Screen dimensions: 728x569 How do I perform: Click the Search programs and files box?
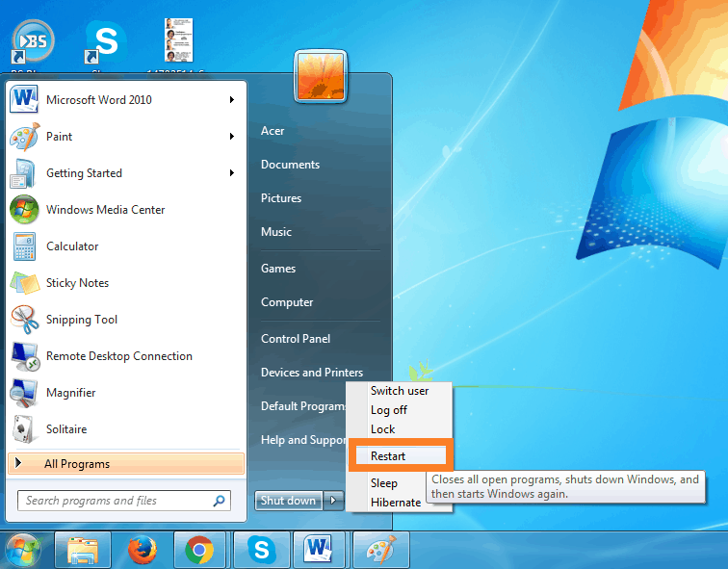[124, 501]
